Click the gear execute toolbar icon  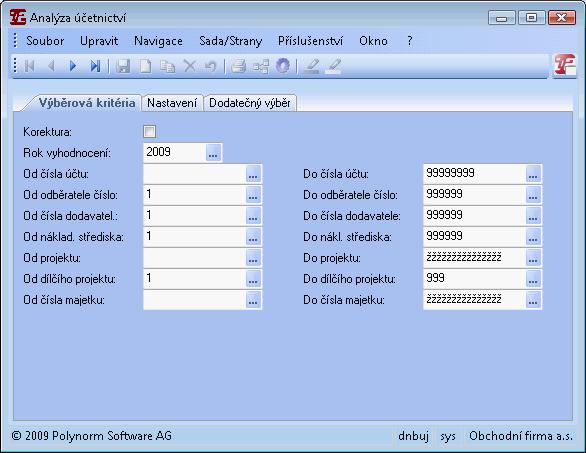(283, 66)
